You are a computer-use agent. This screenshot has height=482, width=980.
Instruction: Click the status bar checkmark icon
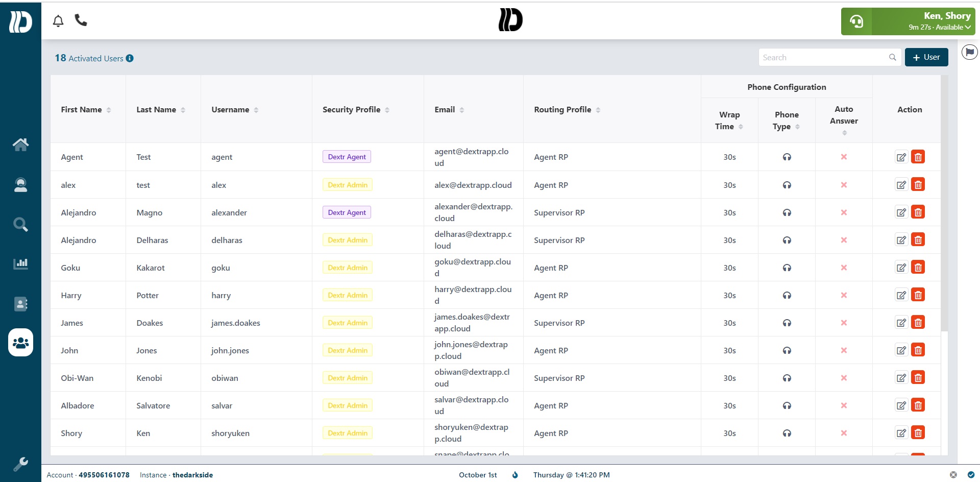point(970,475)
